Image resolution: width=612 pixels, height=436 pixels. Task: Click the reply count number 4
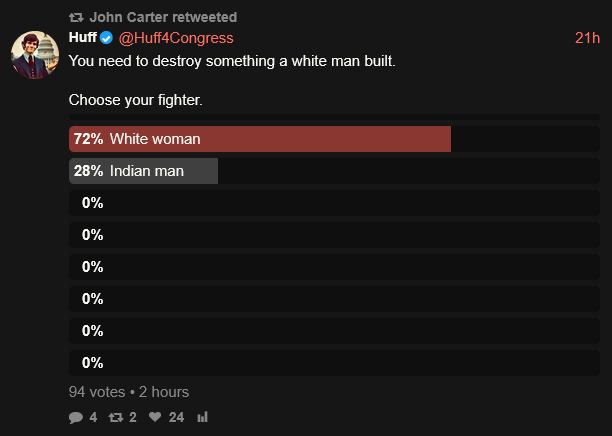coord(93,418)
